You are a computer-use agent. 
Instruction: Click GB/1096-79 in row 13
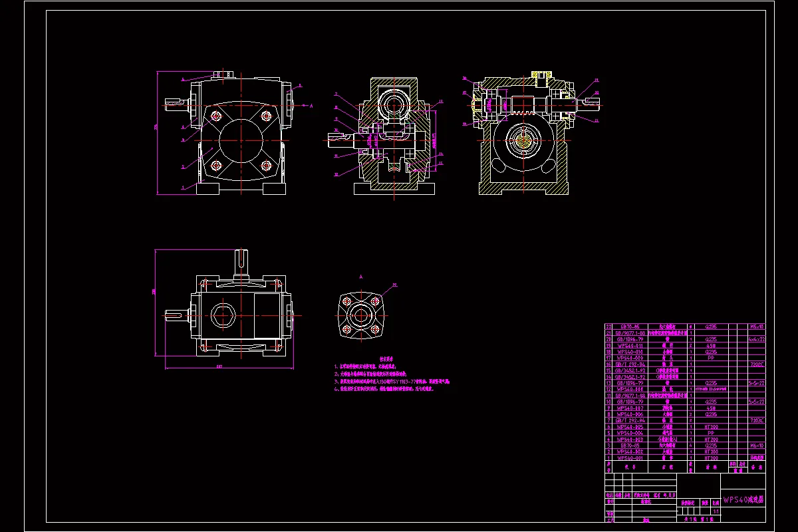630,383
